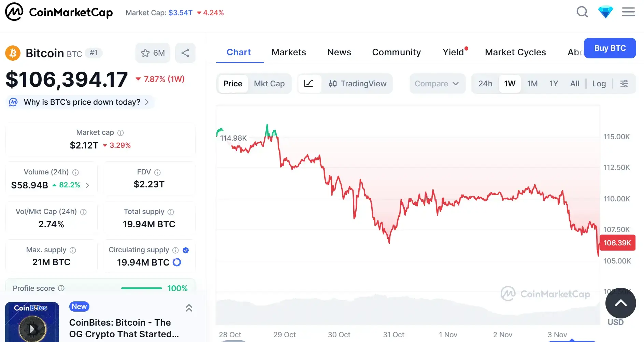Click the blue diamond rewards icon
Viewport: 644px width, 342px height.
[605, 12]
